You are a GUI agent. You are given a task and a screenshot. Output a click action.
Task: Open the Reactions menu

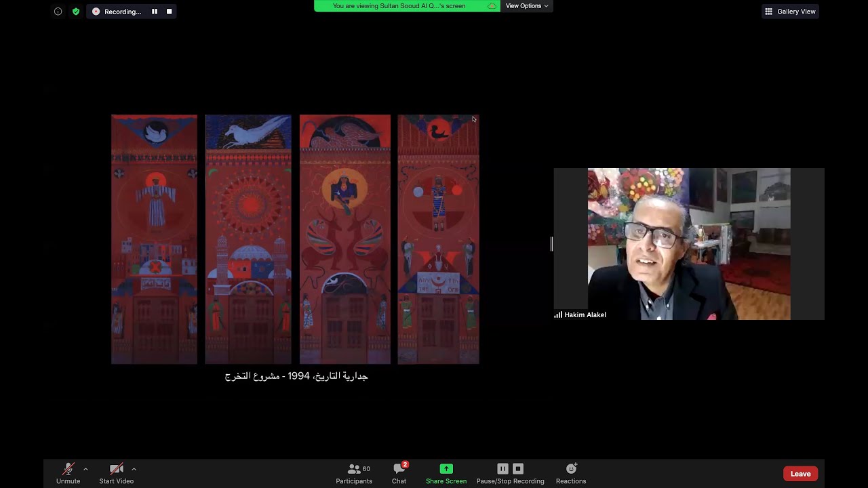(571, 473)
